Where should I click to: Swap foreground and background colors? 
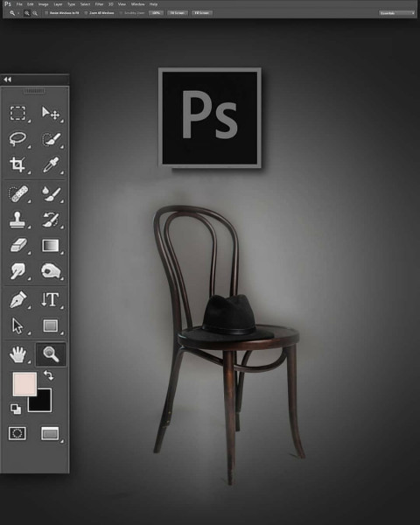(x=49, y=375)
